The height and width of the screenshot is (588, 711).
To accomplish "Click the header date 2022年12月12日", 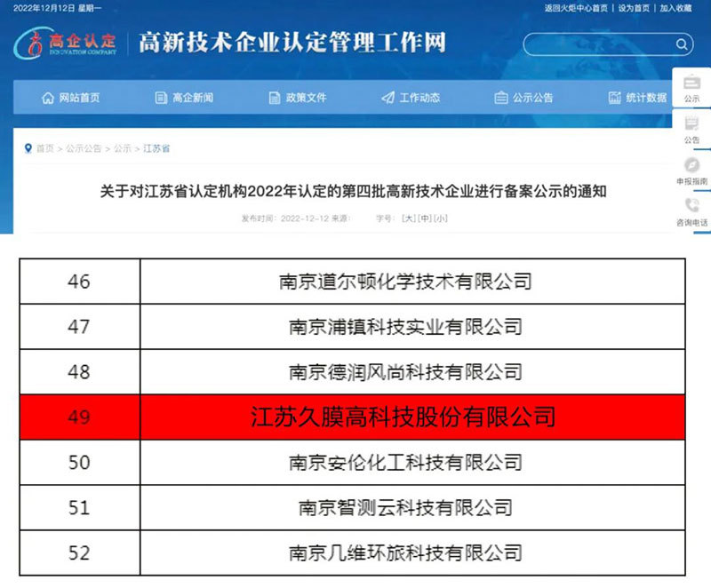I will tap(44, 8).
